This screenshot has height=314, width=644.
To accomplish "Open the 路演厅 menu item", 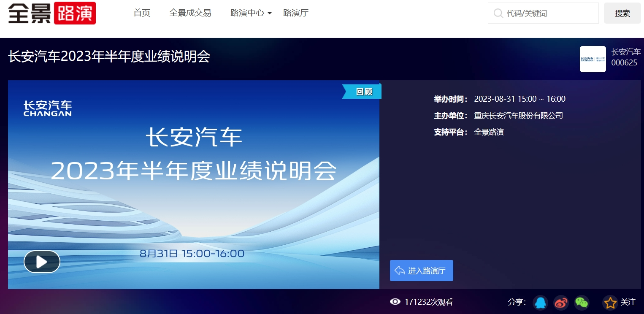I will pyautogui.click(x=296, y=13).
